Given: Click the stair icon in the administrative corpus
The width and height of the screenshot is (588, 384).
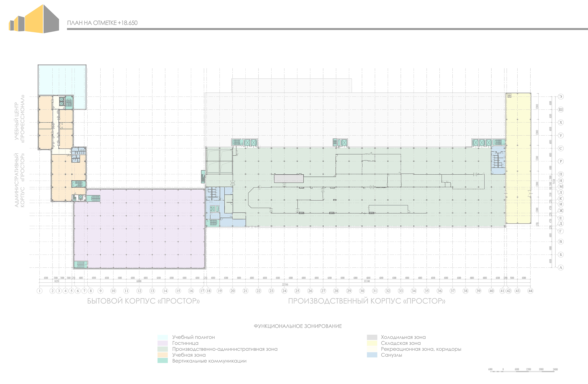Looking at the screenshot, I should 79,184.
